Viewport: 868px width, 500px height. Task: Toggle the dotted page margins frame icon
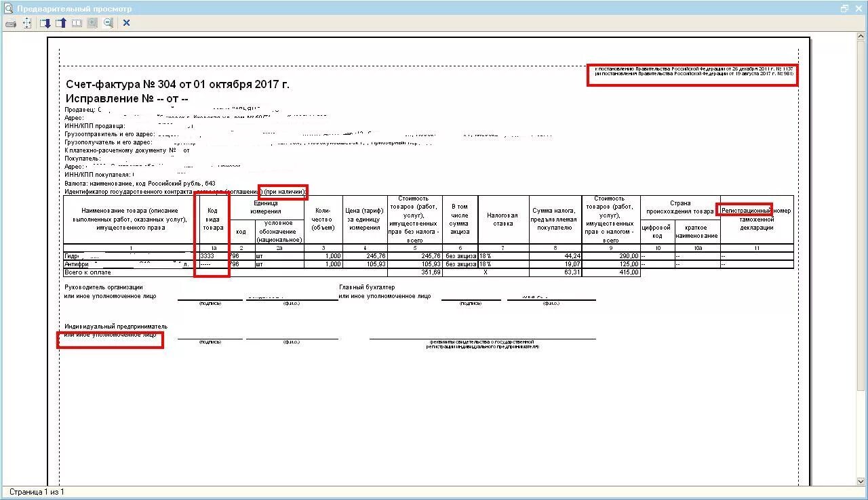[x=77, y=23]
